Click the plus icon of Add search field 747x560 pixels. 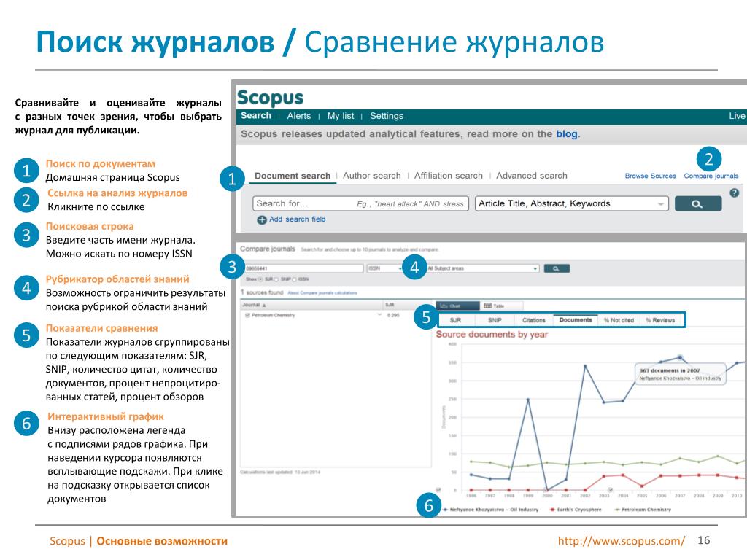[262, 219]
